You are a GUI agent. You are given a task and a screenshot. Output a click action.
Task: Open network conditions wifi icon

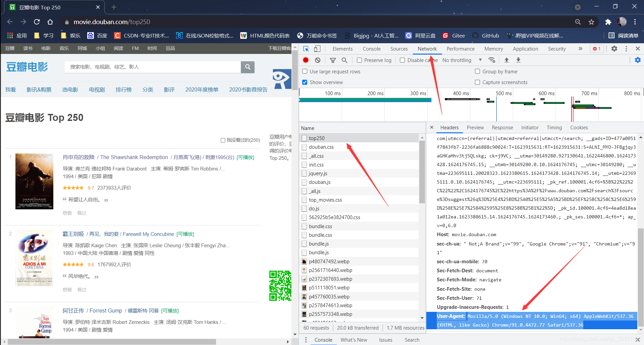tap(492, 60)
